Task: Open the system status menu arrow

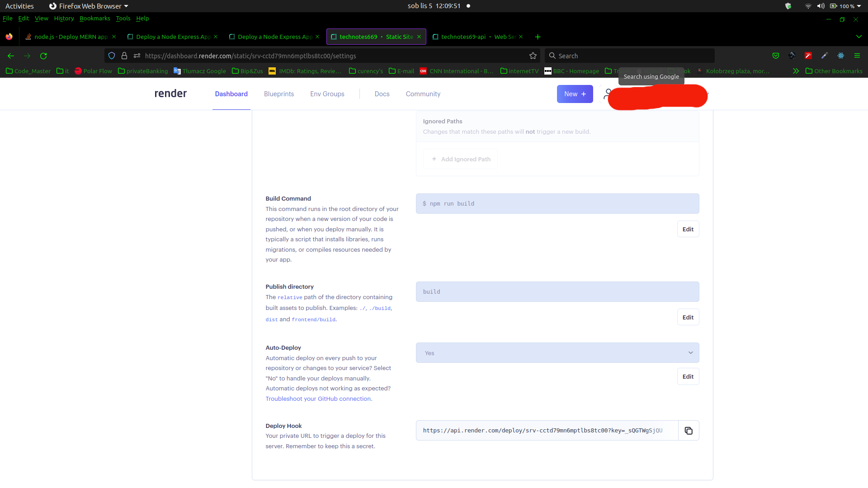Action: coord(859,6)
